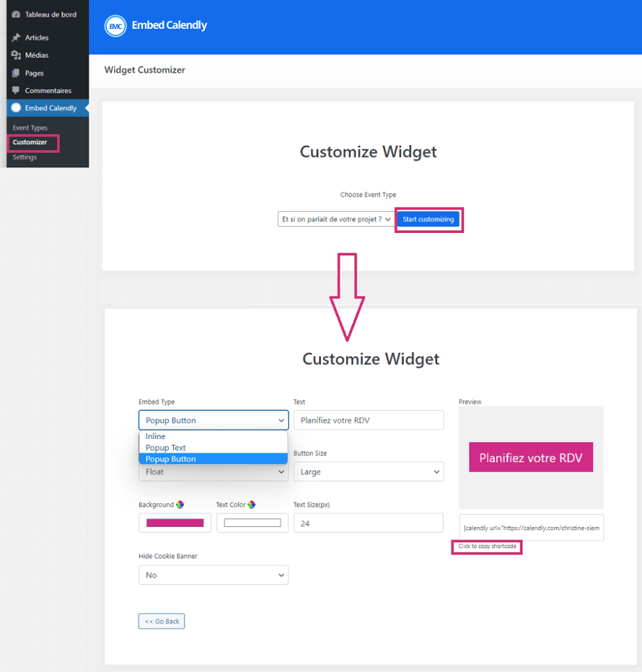Click the Tableau de bord dashboard icon
The width and height of the screenshot is (642, 672).
[16, 14]
